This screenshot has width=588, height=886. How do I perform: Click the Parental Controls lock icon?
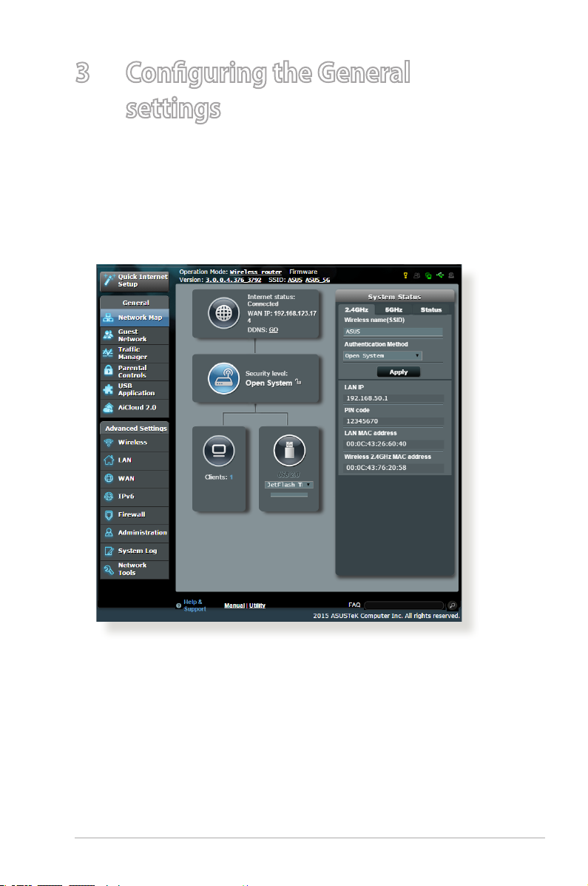109,371
